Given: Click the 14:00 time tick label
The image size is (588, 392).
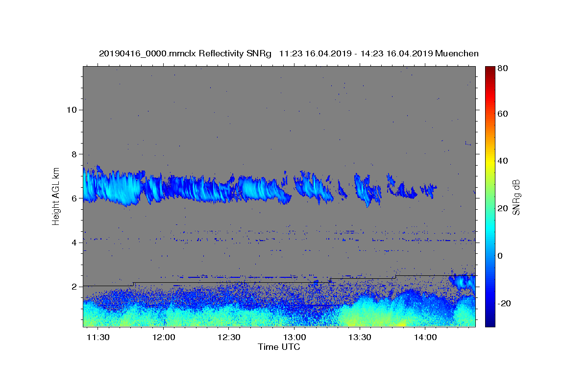Looking at the screenshot, I should pyautogui.click(x=425, y=338).
